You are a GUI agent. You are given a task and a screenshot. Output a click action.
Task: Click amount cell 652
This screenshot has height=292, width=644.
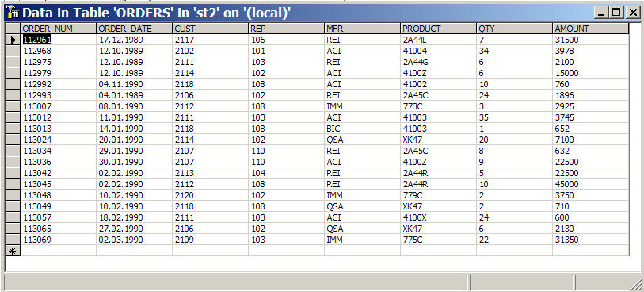point(591,129)
